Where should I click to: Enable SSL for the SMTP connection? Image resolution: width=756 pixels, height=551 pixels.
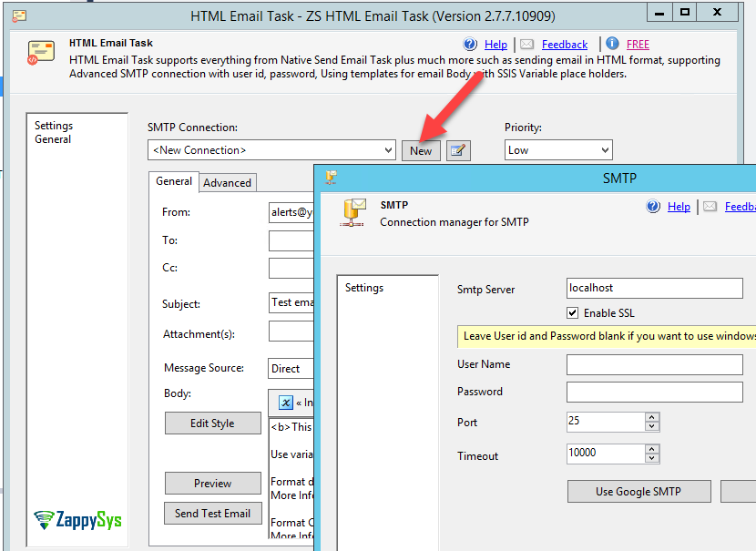572,311
